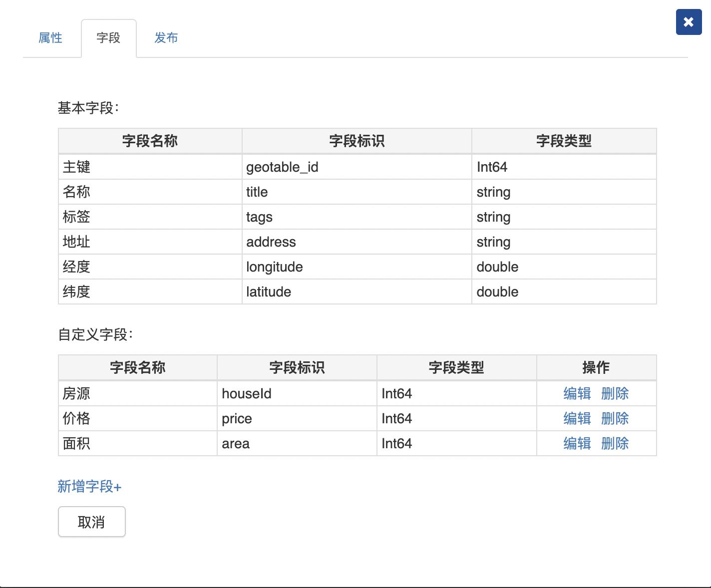Select the address identifier cell
Screen dimensions: 711x588
[x=357, y=242]
